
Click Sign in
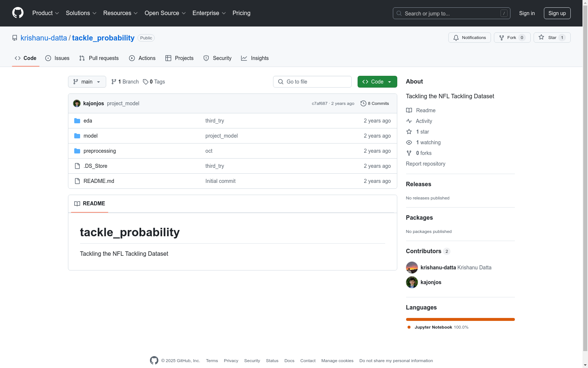click(527, 13)
